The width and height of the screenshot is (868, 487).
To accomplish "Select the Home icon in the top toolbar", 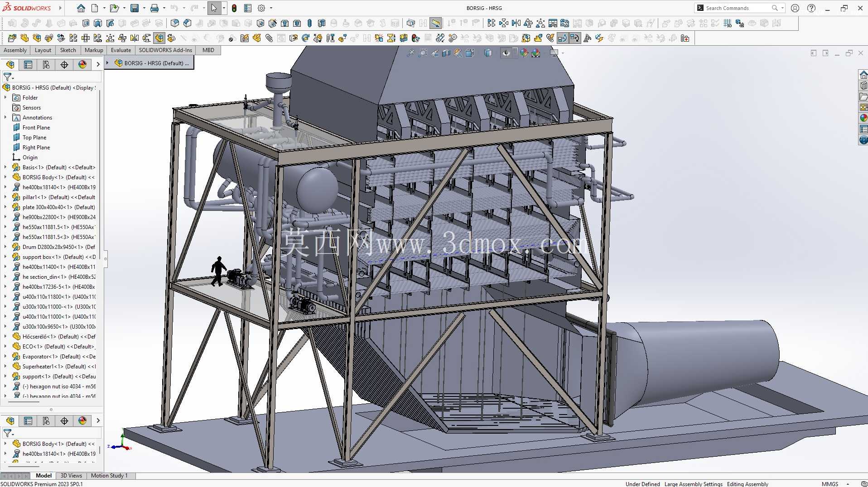I will coord(81,8).
